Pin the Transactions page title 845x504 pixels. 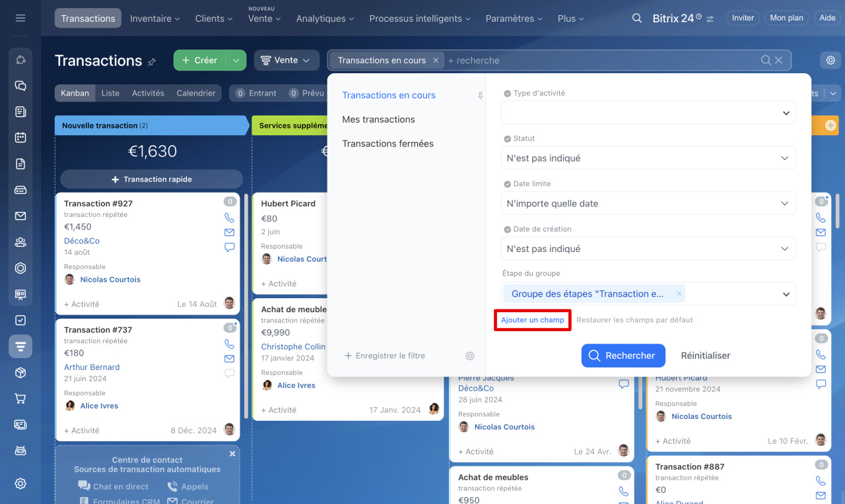click(152, 62)
